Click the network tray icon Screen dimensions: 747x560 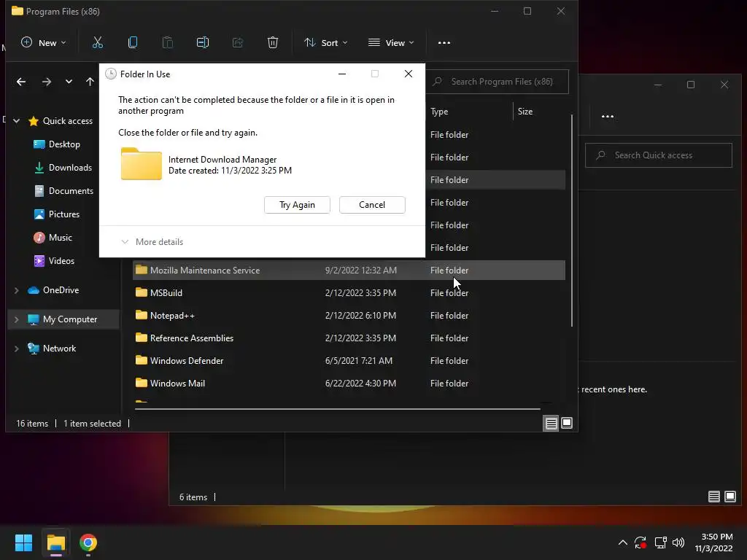tap(660, 542)
